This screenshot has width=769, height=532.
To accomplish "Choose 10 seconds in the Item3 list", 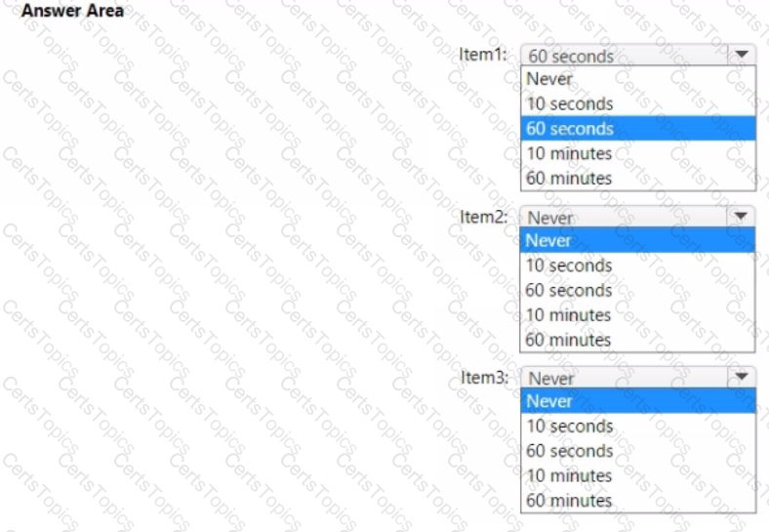I will pyautogui.click(x=638, y=426).
